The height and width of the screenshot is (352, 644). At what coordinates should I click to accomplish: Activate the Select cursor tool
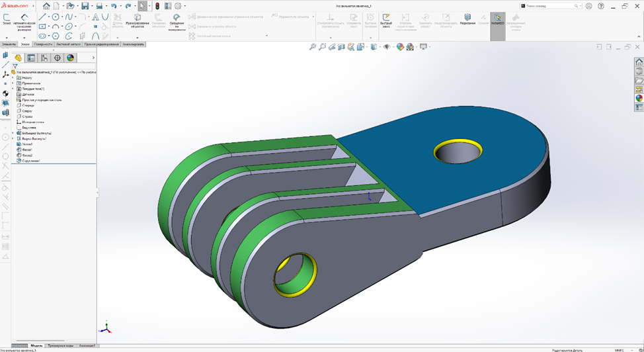coord(142,6)
